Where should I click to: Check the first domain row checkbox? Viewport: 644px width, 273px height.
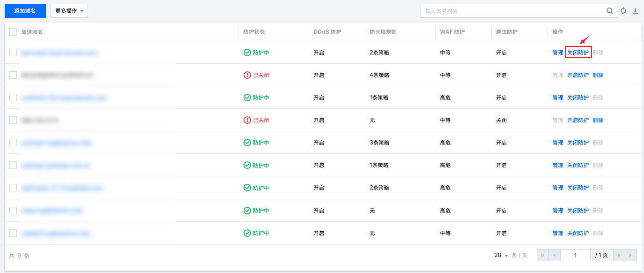click(x=13, y=53)
